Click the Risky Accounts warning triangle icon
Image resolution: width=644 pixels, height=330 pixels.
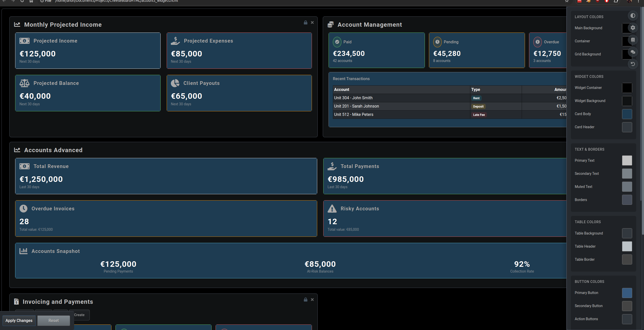[x=332, y=209]
